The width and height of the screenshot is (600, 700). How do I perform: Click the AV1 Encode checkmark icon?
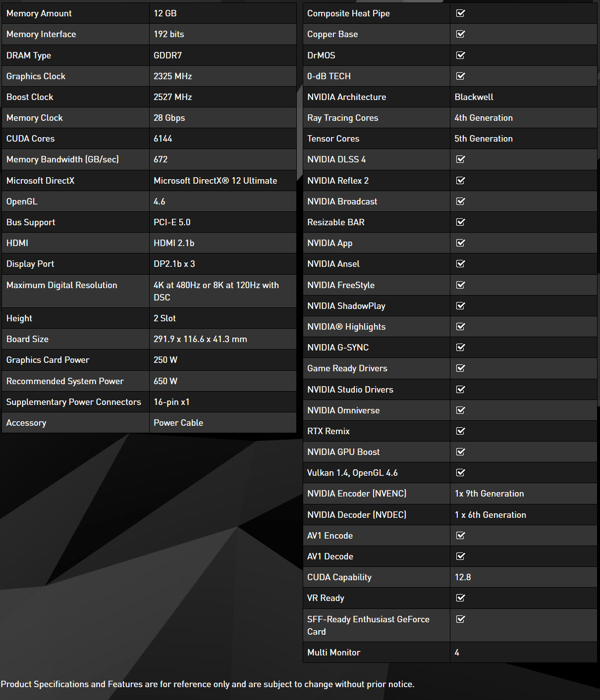pos(460,535)
